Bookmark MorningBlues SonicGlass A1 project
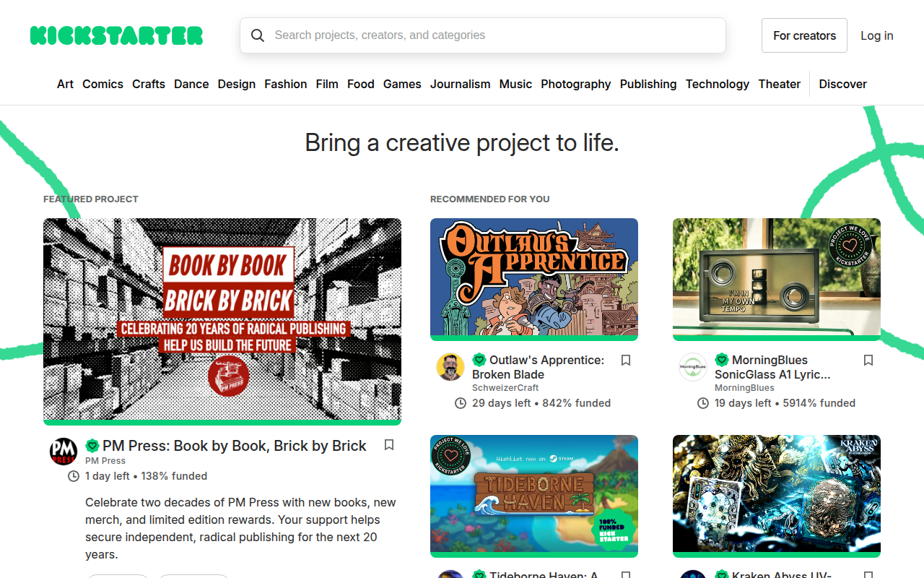Image resolution: width=924 pixels, height=578 pixels. (868, 360)
